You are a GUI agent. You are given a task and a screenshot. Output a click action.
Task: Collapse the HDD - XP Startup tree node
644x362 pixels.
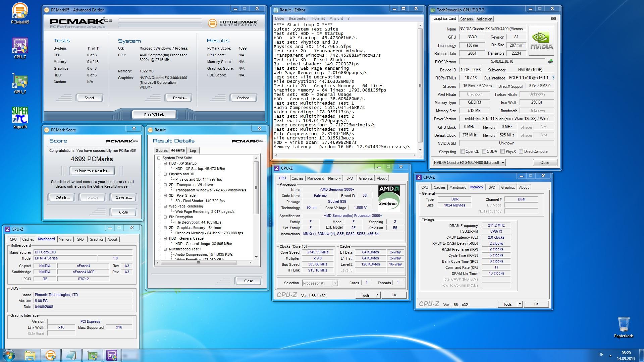pos(165,163)
